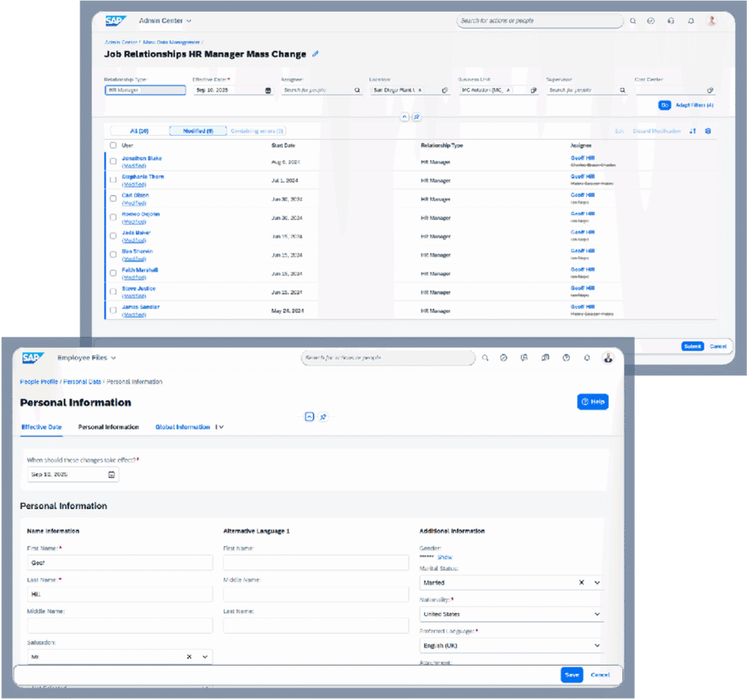Image resolution: width=747 pixels, height=700 pixels.
Task: Click the search icon in the Assignee field
Action: point(357,90)
